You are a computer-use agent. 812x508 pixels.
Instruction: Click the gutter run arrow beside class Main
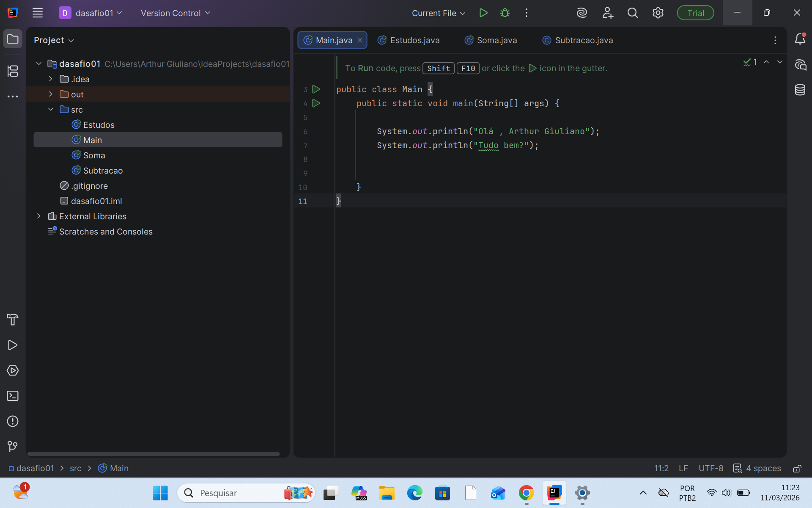316,89
